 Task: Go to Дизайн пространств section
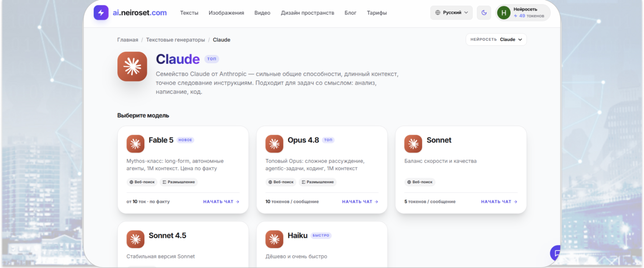[307, 13]
